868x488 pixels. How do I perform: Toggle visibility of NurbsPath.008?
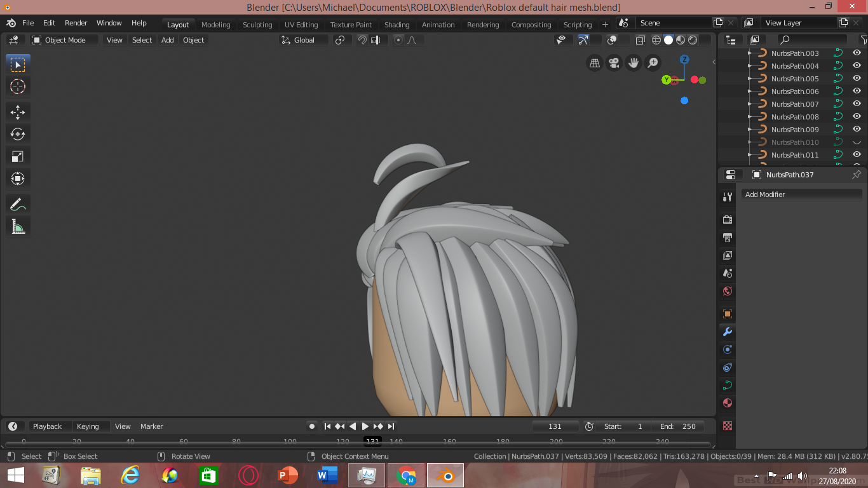tap(857, 117)
